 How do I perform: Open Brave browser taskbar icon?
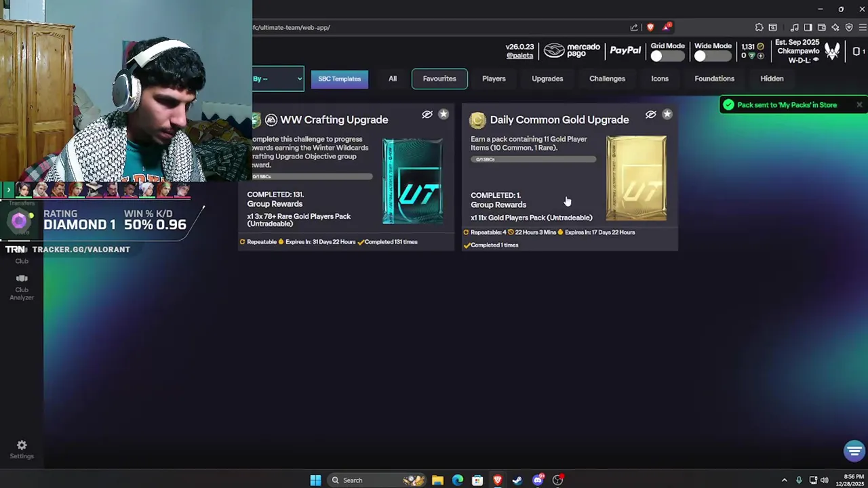[x=498, y=480]
